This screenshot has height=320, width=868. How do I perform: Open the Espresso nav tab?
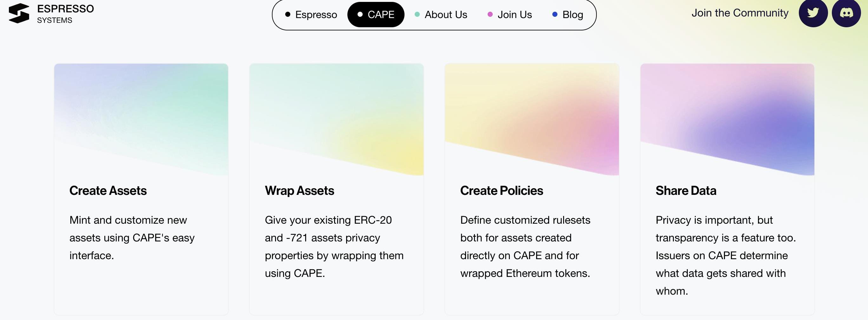click(x=311, y=15)
